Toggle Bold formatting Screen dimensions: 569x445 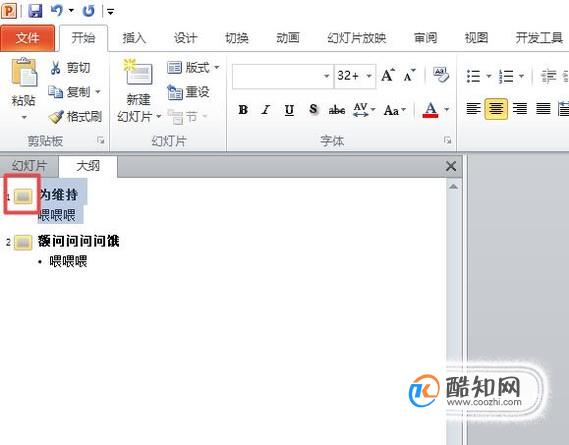243,109
